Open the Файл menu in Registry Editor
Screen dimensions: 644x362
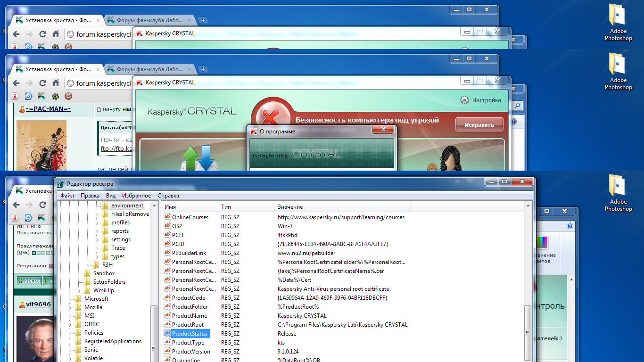click(x=67, y=196)
